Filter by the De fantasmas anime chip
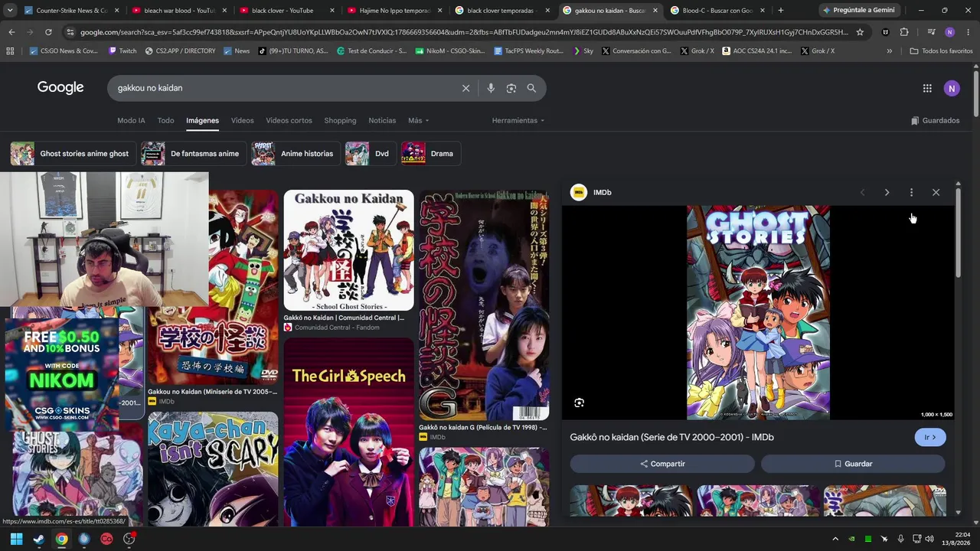The width and height of the screenshot is (980, 551). pos(193,154)
